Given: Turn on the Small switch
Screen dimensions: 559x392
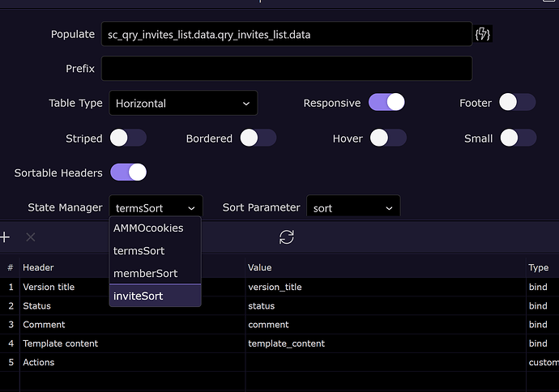Looking at the screenshot, I should coord(518,138).
